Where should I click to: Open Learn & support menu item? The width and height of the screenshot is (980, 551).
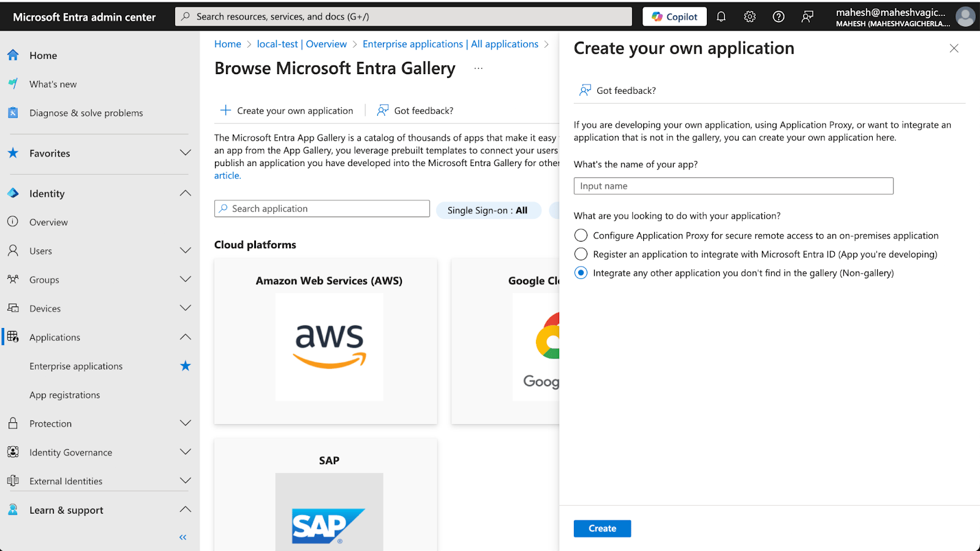tap(66, 510)
